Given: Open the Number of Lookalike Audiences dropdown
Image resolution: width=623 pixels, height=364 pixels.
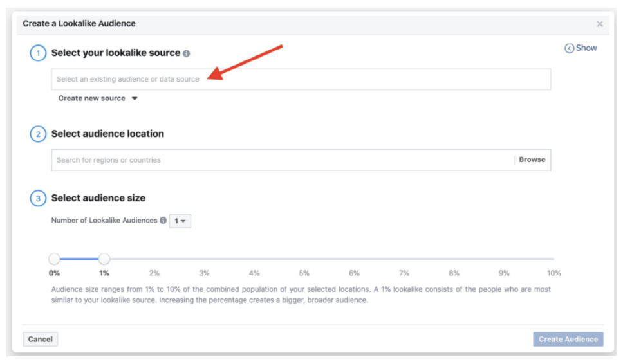Looking at the screenshot, I should [180, 221].
